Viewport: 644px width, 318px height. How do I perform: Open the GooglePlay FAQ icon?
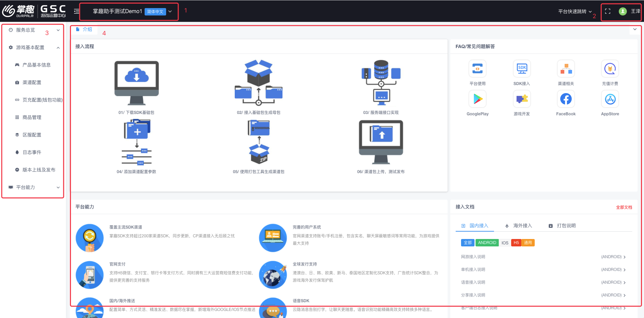coord(478,99)
